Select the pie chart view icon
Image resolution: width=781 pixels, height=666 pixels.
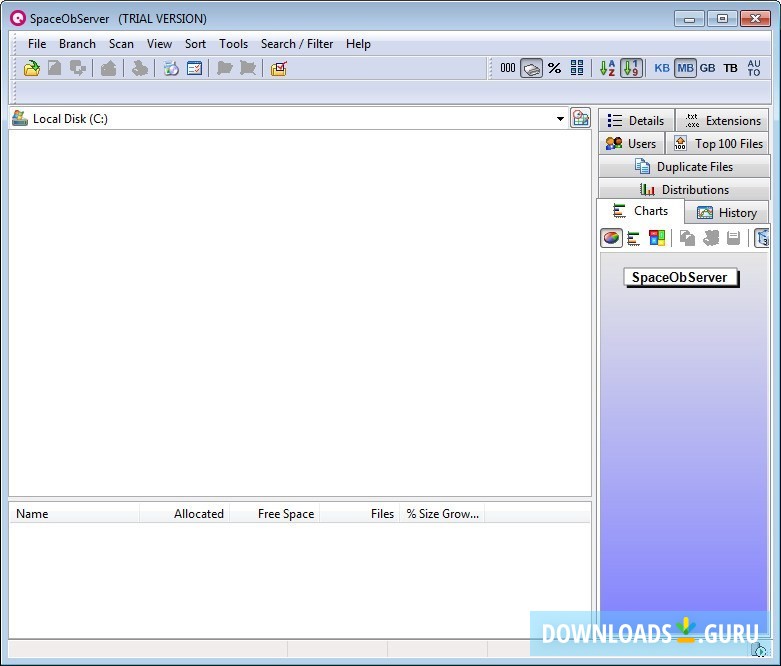click(611, 238)
